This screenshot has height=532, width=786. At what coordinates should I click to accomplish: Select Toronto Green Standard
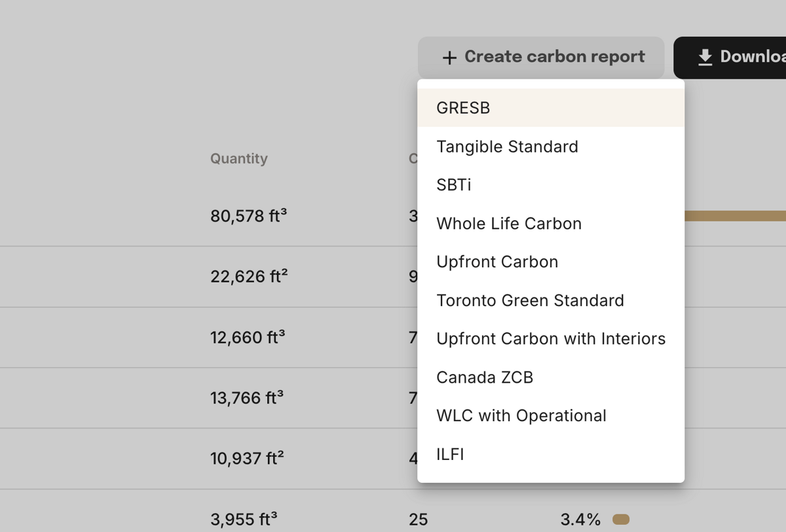tap(551, 301)
